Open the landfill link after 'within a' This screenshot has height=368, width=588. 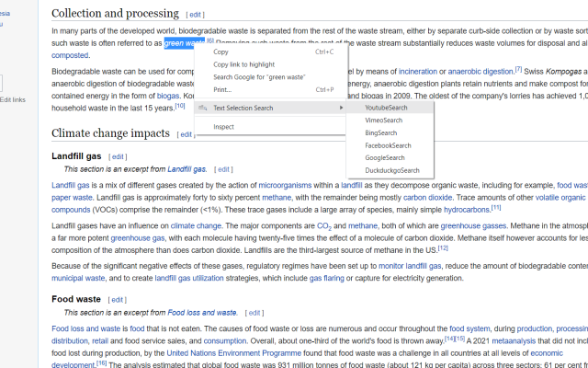tap(352, 185)
